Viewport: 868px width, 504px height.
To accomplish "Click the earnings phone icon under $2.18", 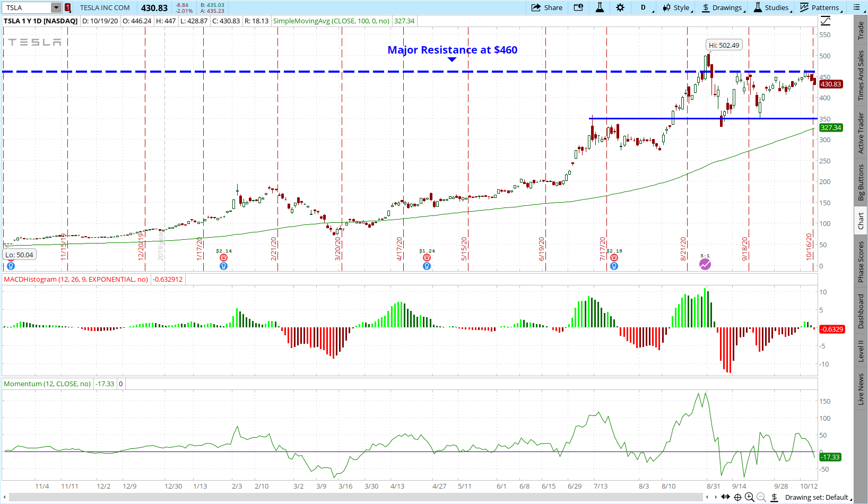I will click(x=614, y=257).
